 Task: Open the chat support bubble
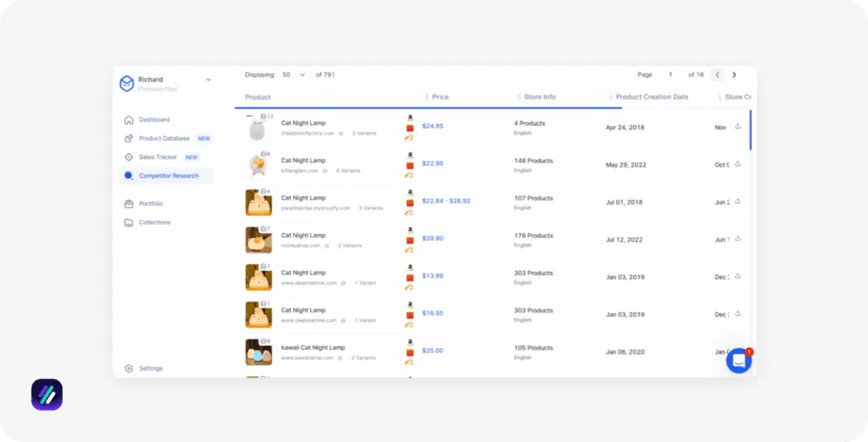coord(739,361)
